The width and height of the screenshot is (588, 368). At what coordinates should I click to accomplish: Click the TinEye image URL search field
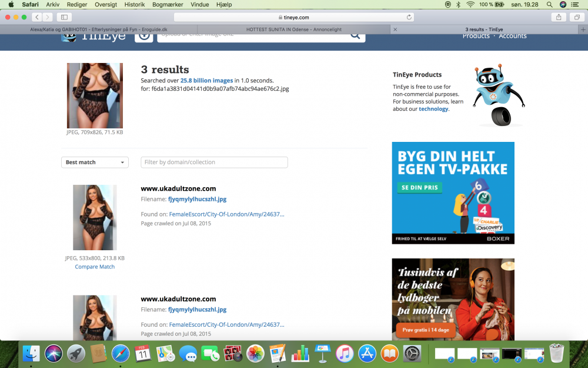[x=253, y=37]
